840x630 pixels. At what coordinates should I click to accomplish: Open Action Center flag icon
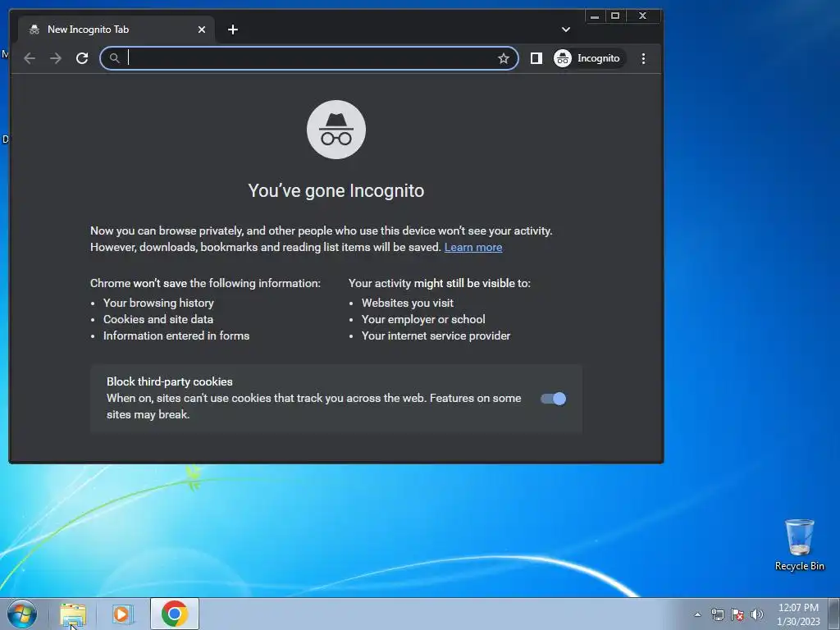[737, 614]
